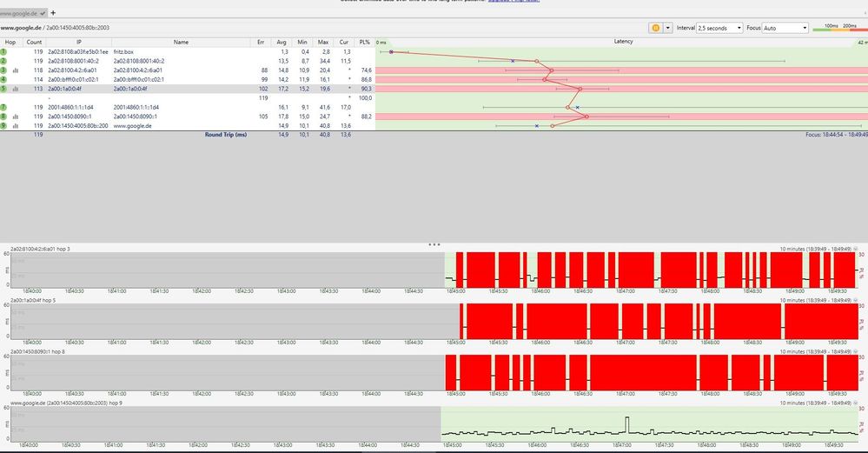Image resolution: width=868 pixels, height=453 pixels.
Task: Click hop 9 green circle icon
Action: pos(3,126)
